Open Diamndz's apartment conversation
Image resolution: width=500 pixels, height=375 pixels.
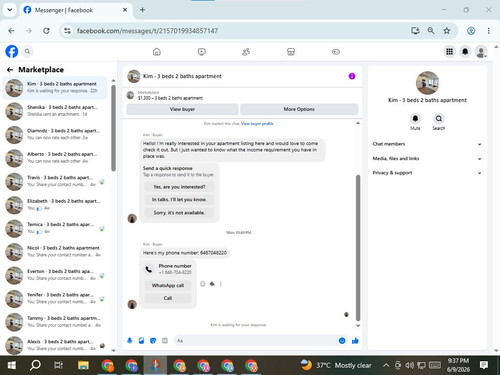tap(55, 134)
